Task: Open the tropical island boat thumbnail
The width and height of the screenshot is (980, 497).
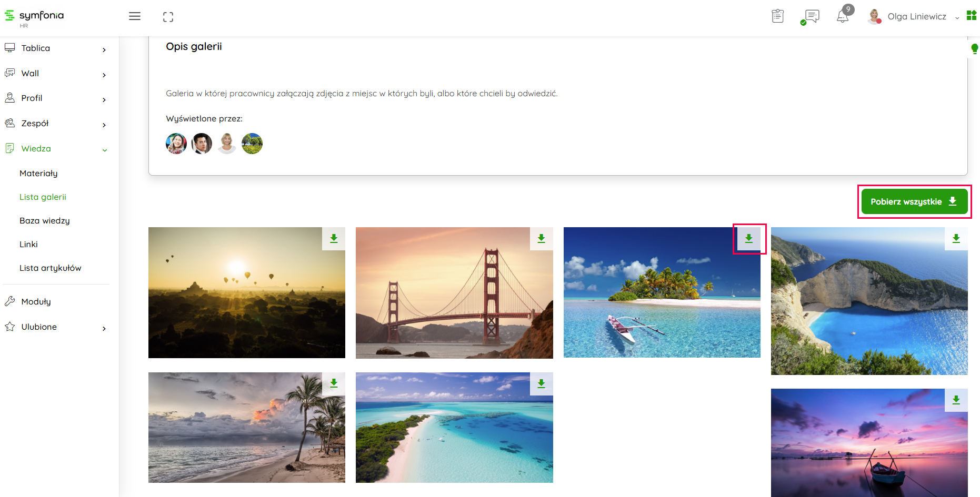Action: tap(662, 292)
